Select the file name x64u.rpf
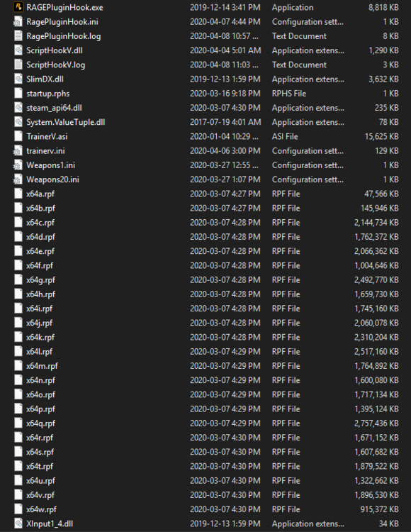 [x=40, y=480]
